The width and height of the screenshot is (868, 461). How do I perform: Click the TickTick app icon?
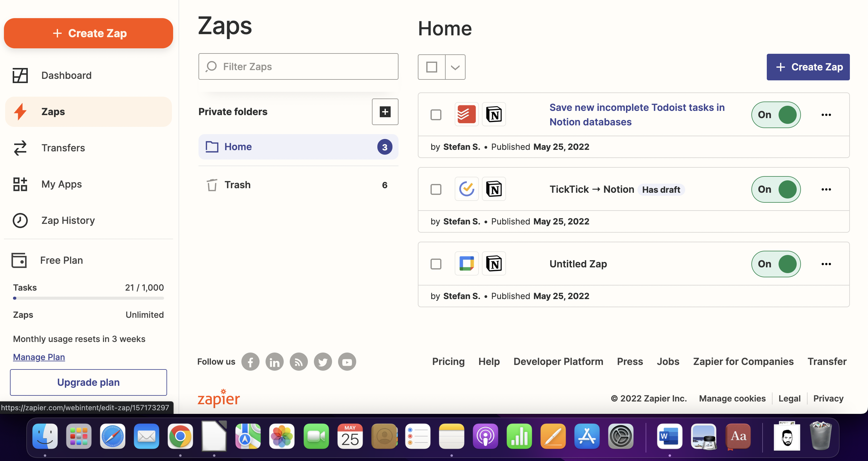[x=466, y=189]
